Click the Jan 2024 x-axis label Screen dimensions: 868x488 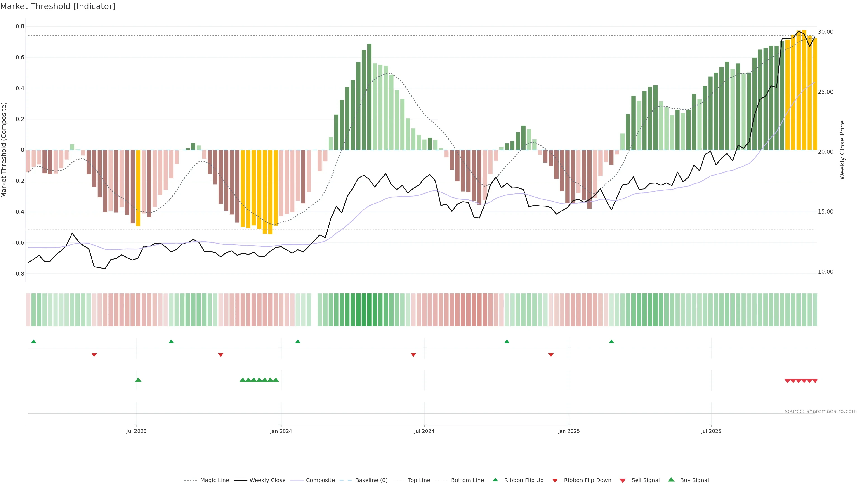281,431
